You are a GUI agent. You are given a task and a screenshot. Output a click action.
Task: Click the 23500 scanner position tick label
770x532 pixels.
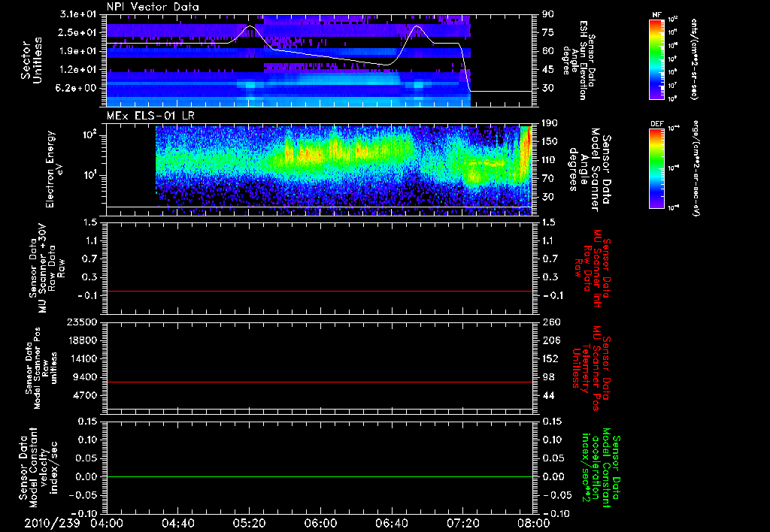point(82,322)
